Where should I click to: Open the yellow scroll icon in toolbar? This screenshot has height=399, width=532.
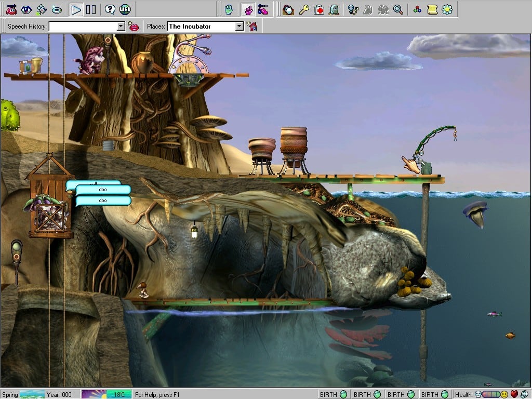coord(432,9)
